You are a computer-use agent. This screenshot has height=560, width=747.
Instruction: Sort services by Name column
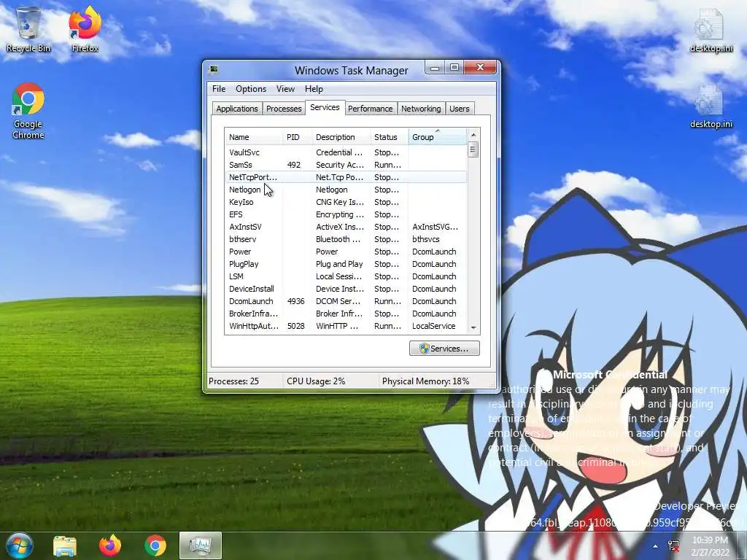[253, 137]
